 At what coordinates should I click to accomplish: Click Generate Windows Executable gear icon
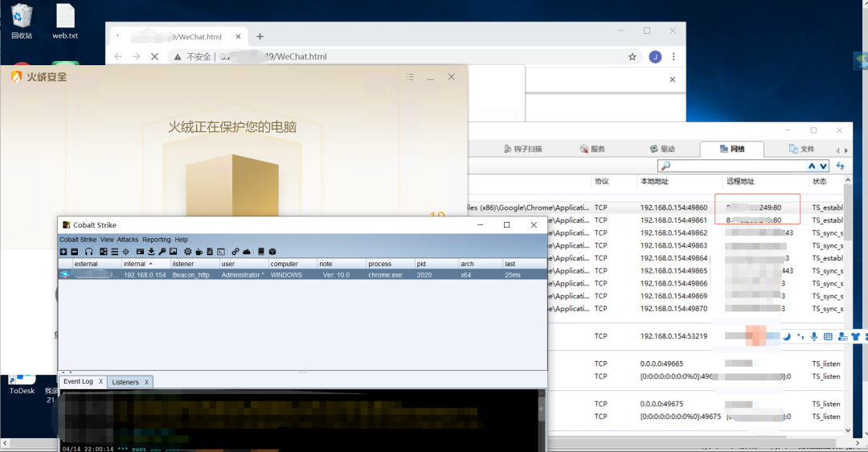pos(187,252)
